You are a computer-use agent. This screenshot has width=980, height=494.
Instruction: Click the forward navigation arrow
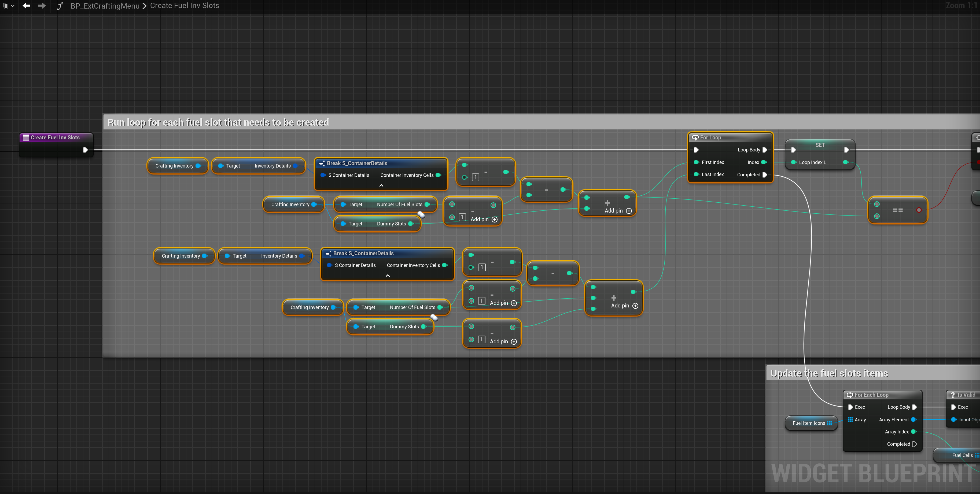(42, 6)
